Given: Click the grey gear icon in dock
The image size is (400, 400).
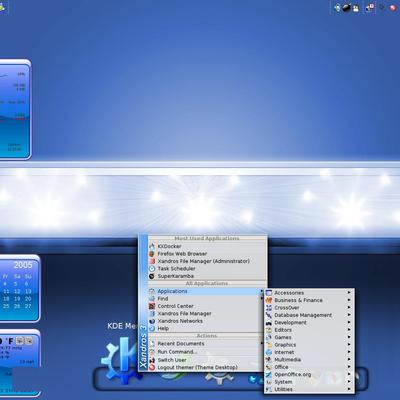Looking at the screenshot, I should click(219, 377).
